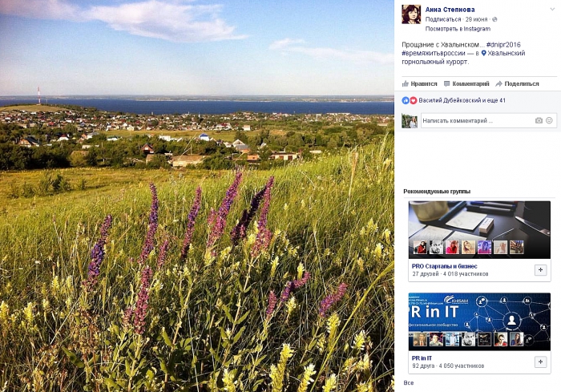Attach a photo via camera icon
This screenshot has height=392, width=561.
point(539,120)
